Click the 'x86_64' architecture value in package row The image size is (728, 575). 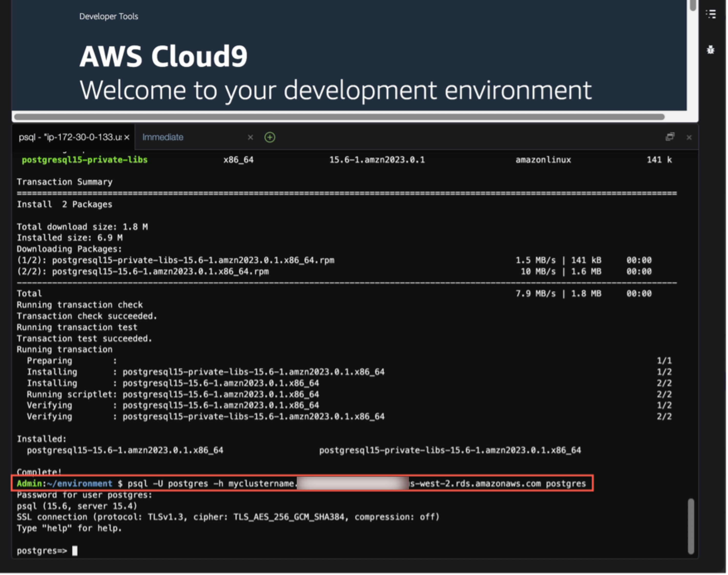pos(238,160)
